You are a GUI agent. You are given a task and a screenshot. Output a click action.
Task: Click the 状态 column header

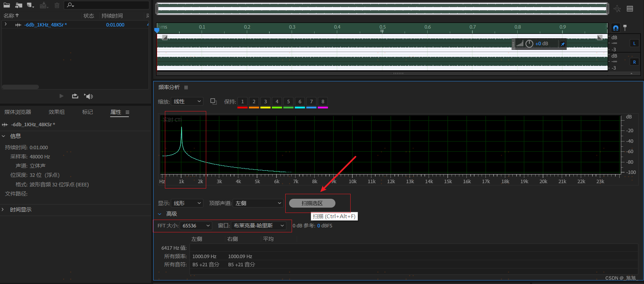(x=89, y=16)
